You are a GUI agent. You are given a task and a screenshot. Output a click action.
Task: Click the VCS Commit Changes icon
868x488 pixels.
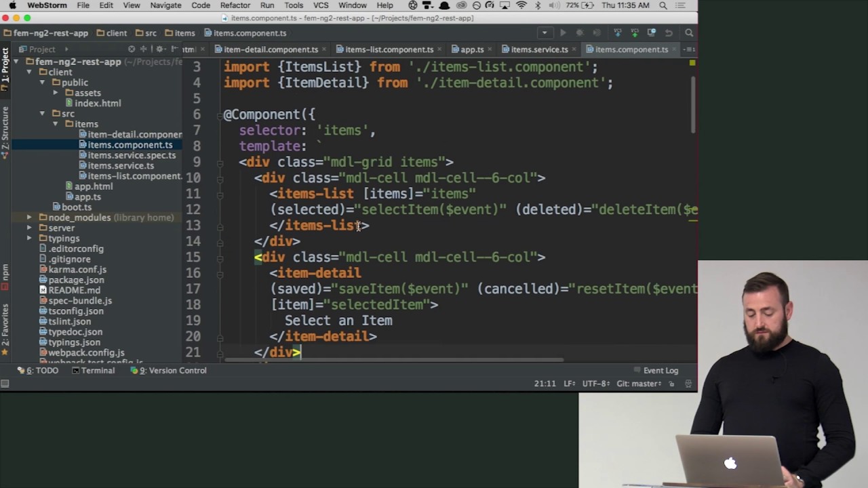click(x=635, y=33)
